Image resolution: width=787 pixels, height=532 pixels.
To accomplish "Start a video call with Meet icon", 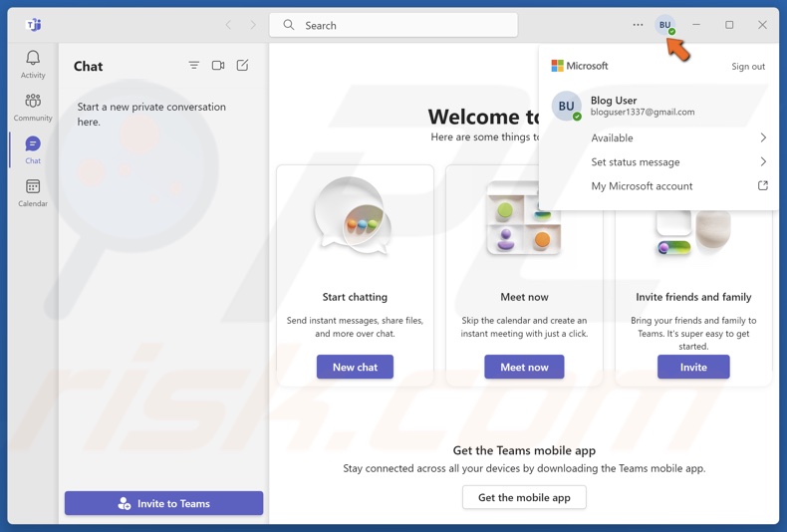I will point(218,66).
